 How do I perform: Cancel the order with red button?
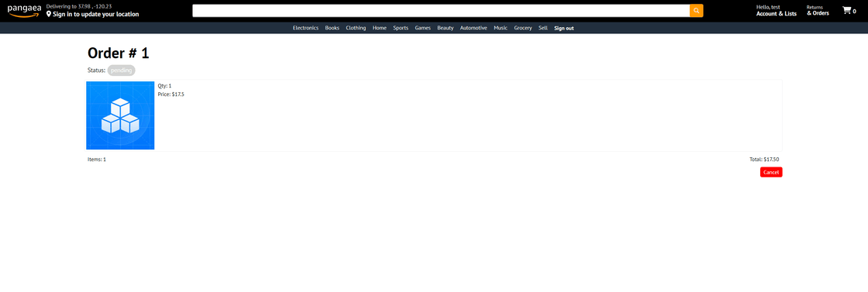point(771,173)
